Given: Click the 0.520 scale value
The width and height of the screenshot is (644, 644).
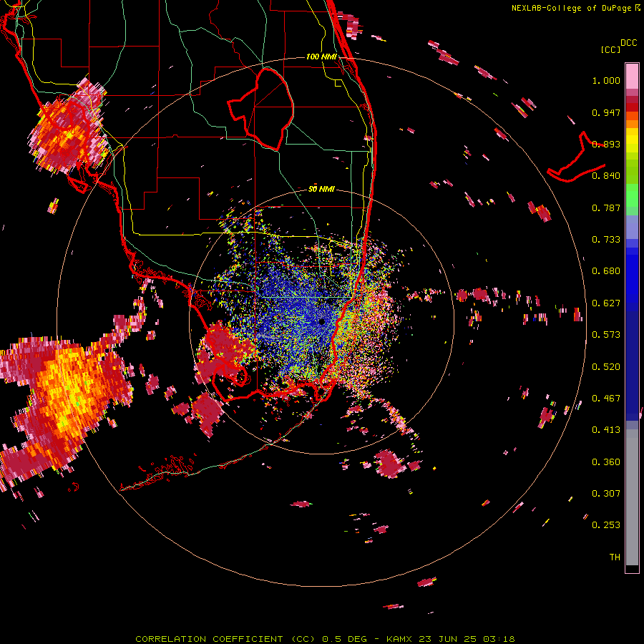Looking at the screenshot, I should tap(606, 367).
